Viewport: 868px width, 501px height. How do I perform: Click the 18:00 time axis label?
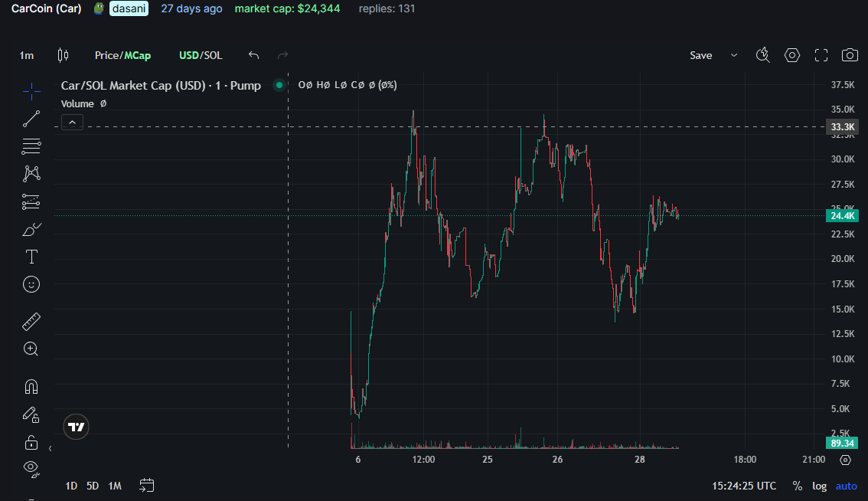point(745,460)
